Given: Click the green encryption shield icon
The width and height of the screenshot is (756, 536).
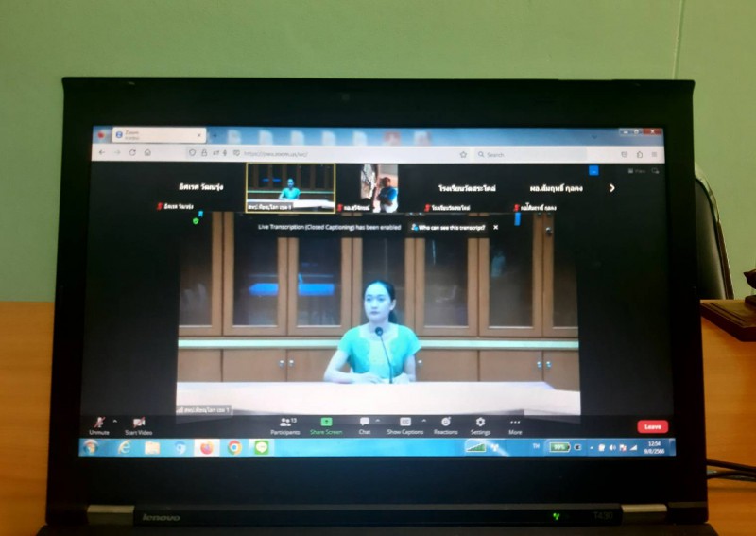Looking at the screenshot, I should (x=196, y=221).
